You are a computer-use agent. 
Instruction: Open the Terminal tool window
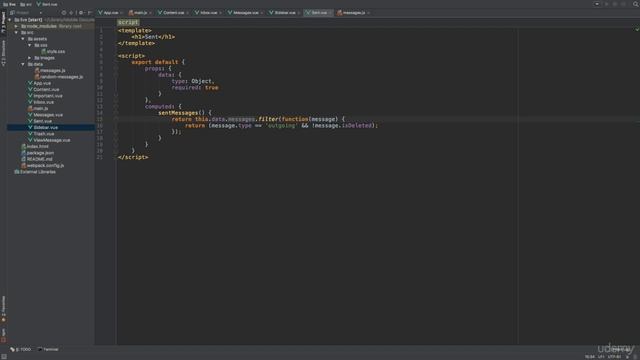(48, 349)
